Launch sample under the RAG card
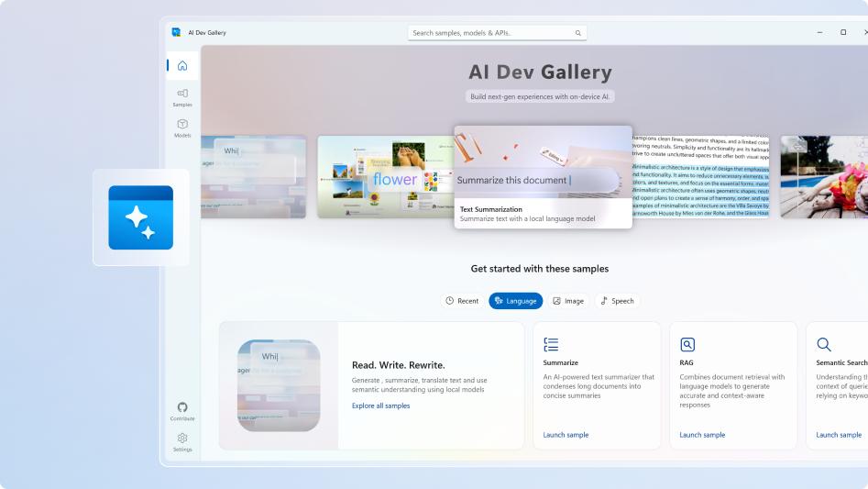Image resolution: width=868 pixels, height=489 pixels. (702, 435)
